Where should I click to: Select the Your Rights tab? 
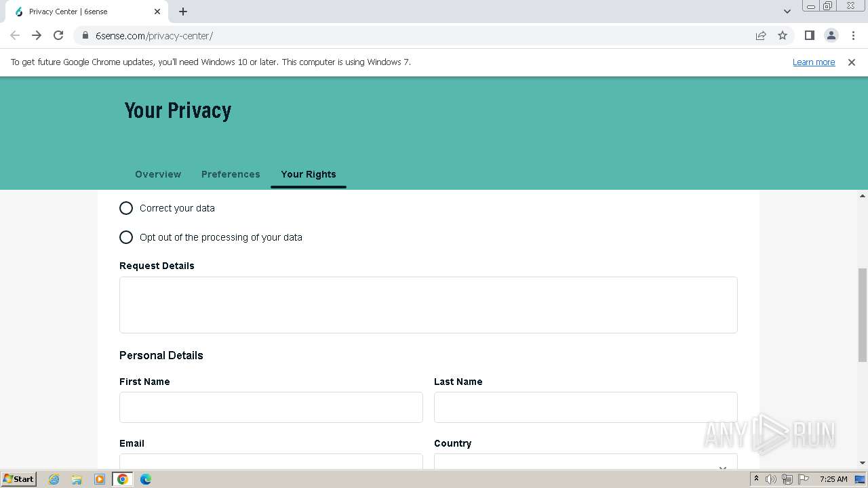(x=309, y=174)
